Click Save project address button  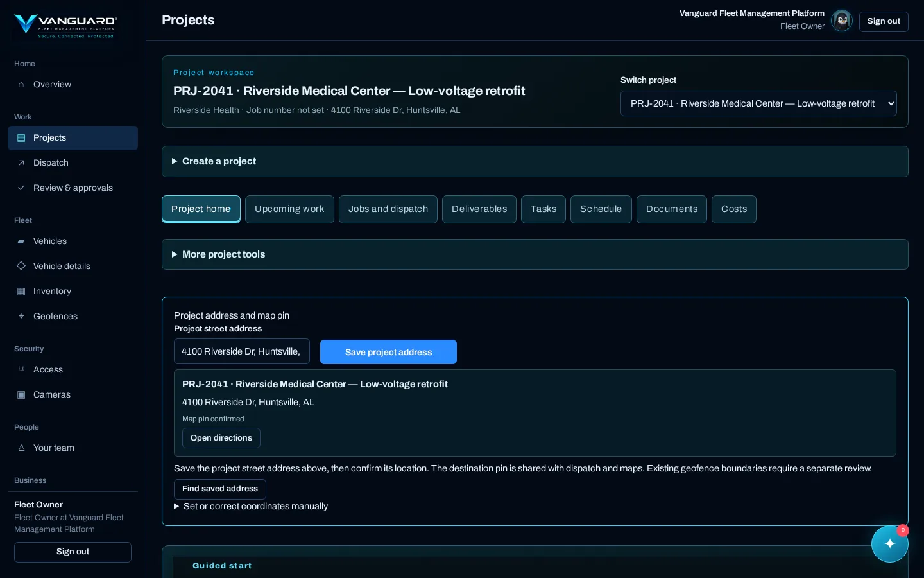coord(388,352)
